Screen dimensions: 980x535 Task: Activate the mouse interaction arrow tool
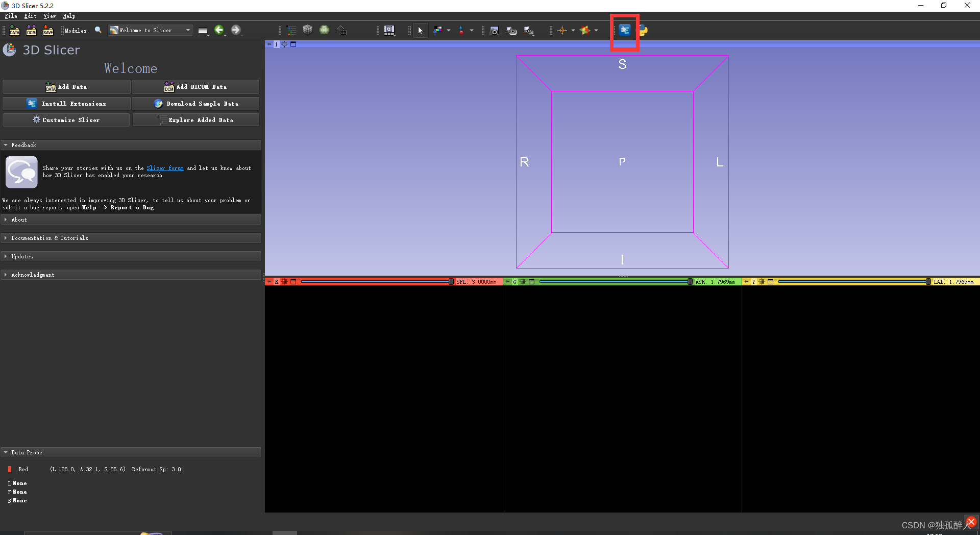point(420,31)
